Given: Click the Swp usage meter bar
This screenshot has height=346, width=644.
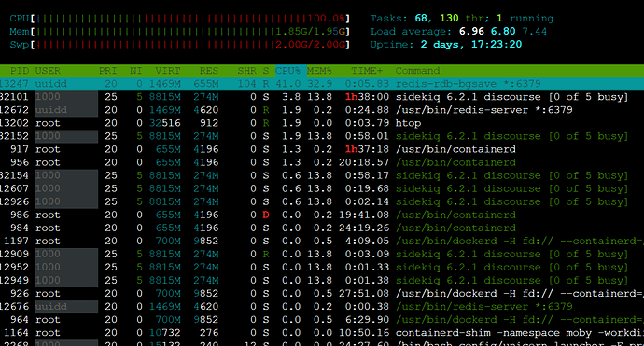Looking at the screenshot, I should pyautogui.click(x=179, y=45).
